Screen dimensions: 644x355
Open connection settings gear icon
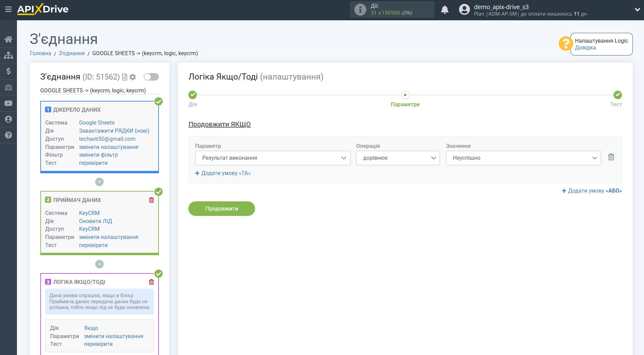click(133, 77)
